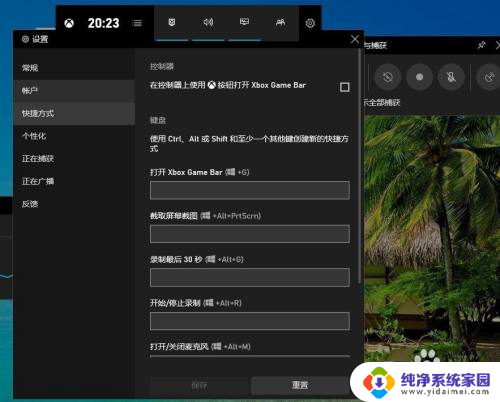Open the settings gear on Game Bar
Image resolution: width=500 pixels, height=402 pixels.
[x=310, y=23]
